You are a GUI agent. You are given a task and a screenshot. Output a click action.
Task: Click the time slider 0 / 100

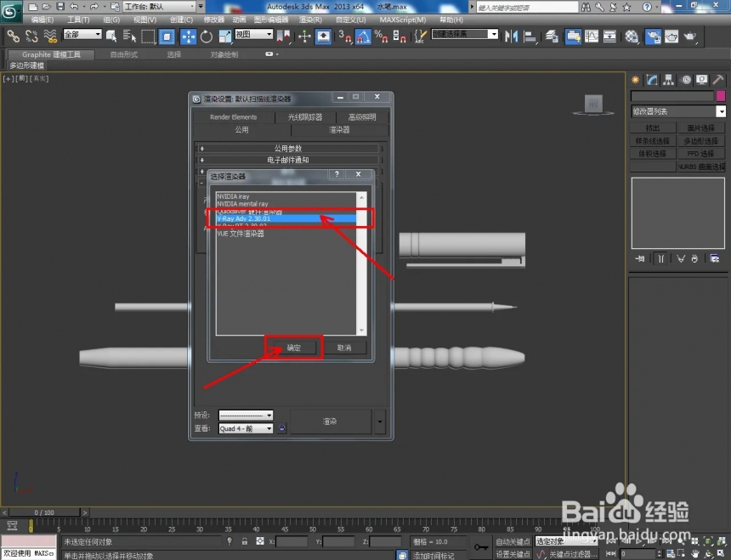click(x=44, y=512)
